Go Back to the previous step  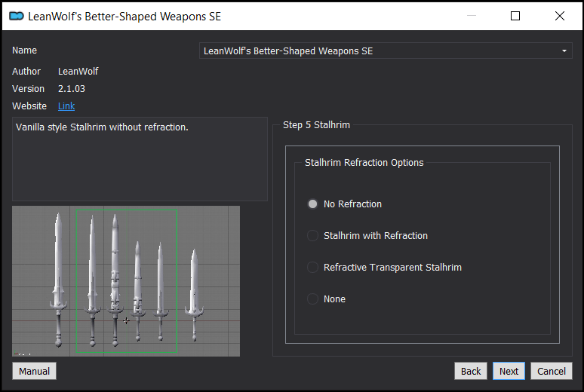471,371
